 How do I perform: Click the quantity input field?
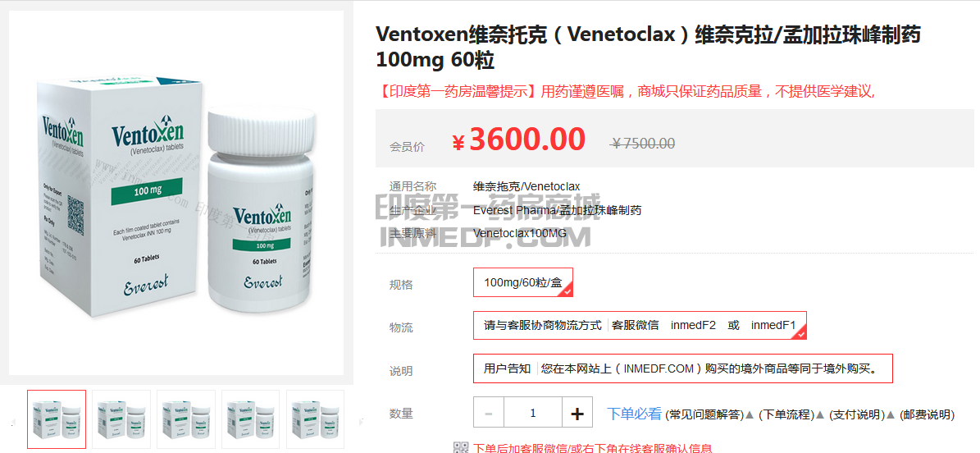tap(533, 413)
